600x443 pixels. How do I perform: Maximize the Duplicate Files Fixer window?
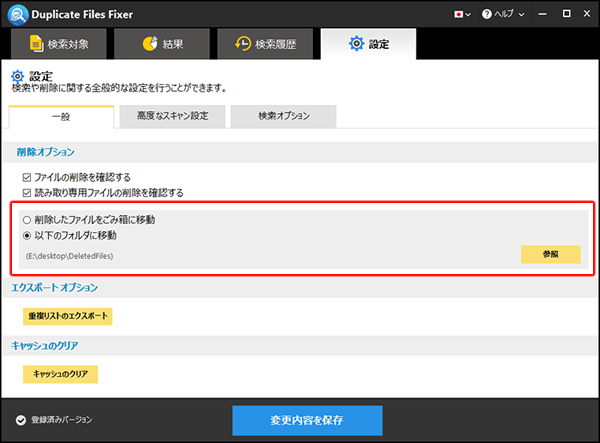567,14
